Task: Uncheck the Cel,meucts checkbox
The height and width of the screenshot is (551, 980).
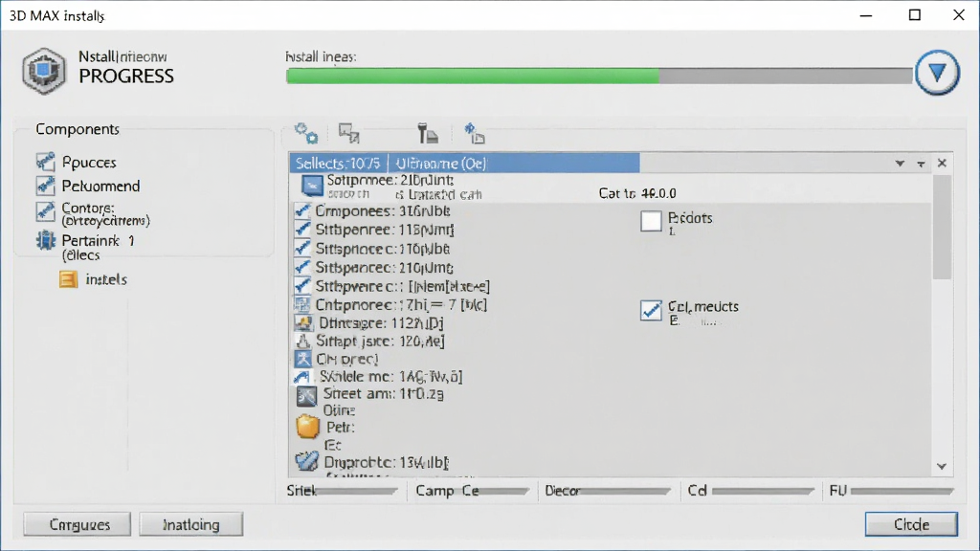Action: point(651,310)
